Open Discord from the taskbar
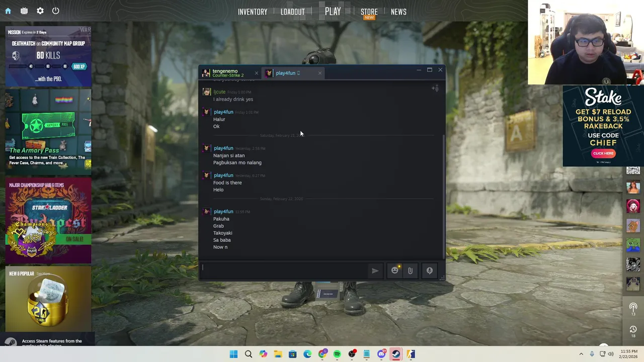The width and height of the screenshot is (644, 362). pos(381,354)
